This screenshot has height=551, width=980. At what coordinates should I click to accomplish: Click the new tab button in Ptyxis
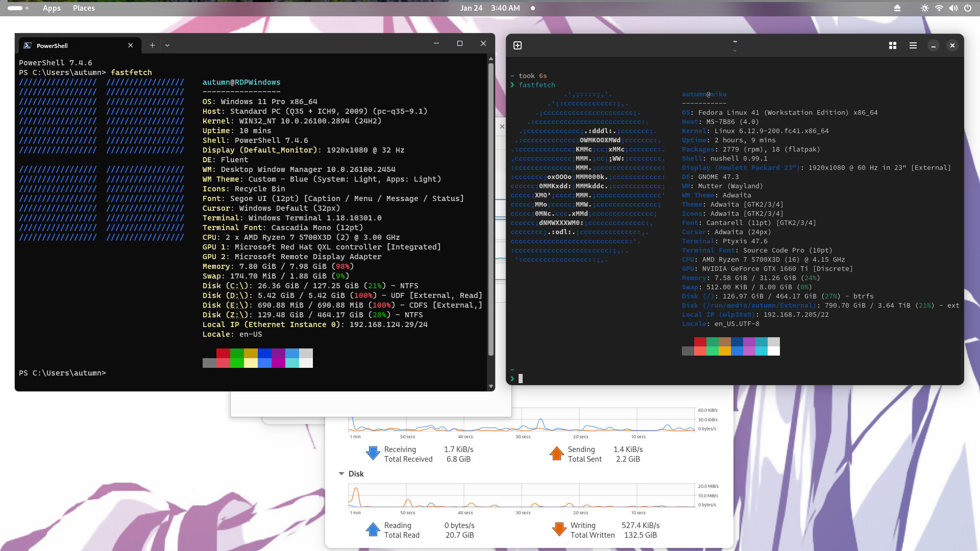tap(518, 45)
